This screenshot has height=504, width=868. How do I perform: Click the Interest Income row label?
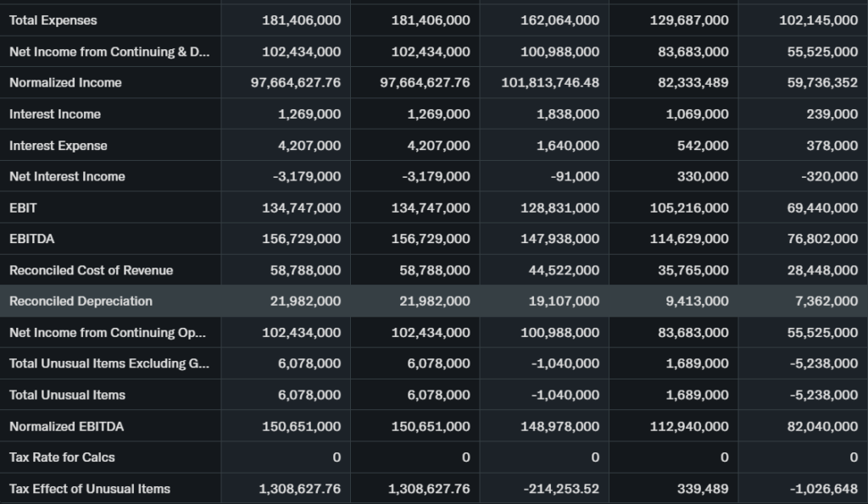coord(55,114)
